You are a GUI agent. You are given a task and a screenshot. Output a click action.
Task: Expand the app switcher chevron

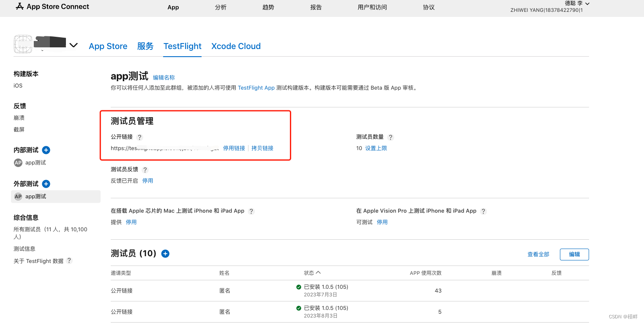[74, 45]
